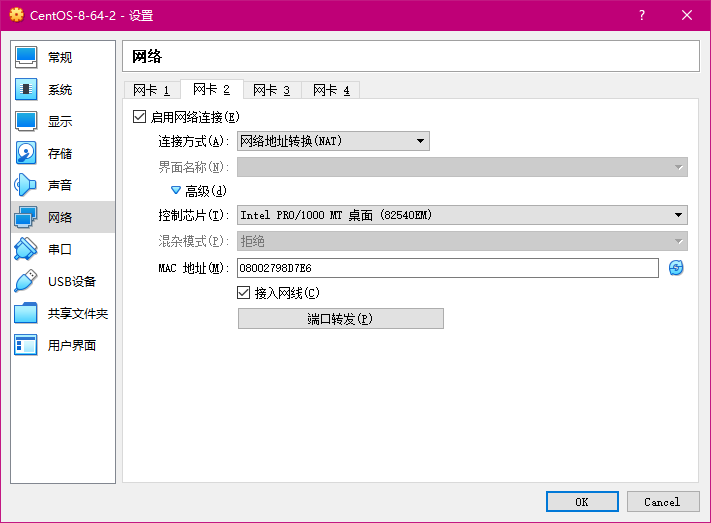Click into the MAC 地址 field
This screenshot has width=711, height=523.
click(x=448, y=268)
